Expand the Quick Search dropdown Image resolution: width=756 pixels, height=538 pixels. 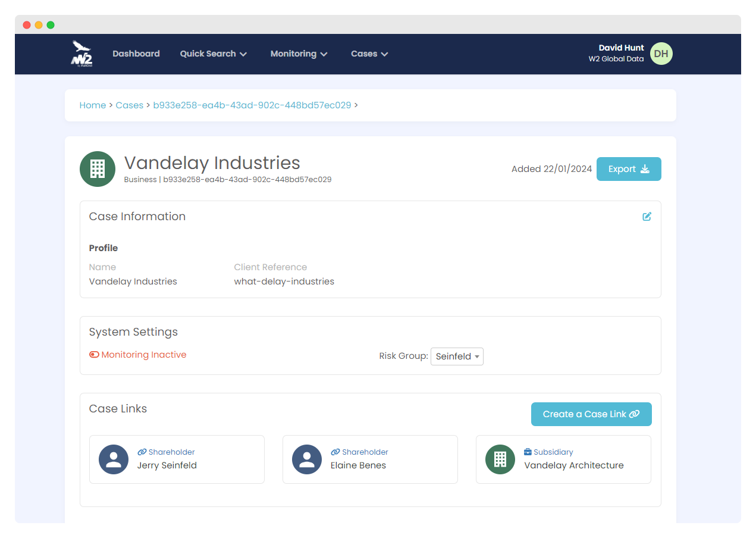[x=214, y=54]
